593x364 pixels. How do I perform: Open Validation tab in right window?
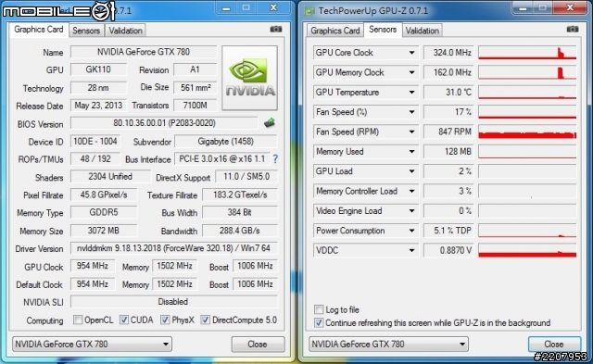(x=423, y=31)
